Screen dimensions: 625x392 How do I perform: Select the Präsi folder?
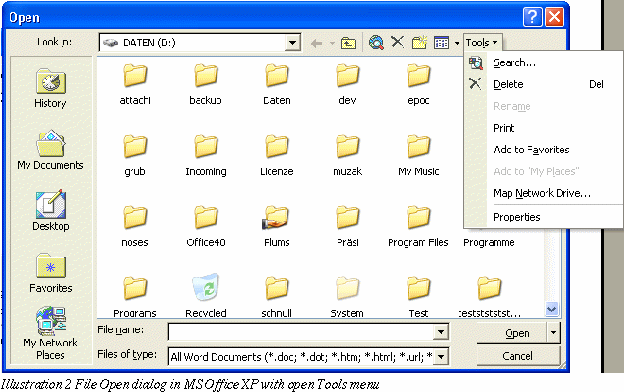coord(348,226)
